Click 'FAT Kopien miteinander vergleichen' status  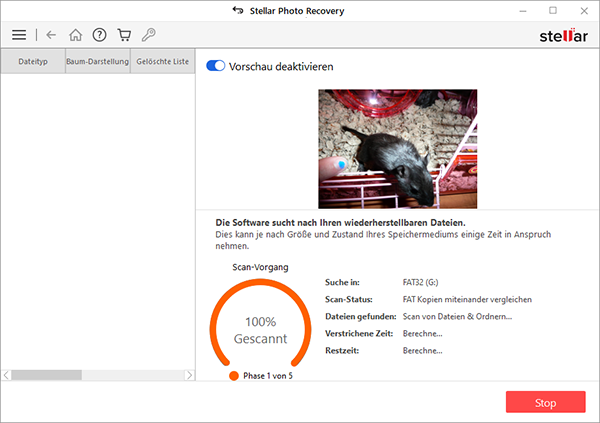coord(467,299)
